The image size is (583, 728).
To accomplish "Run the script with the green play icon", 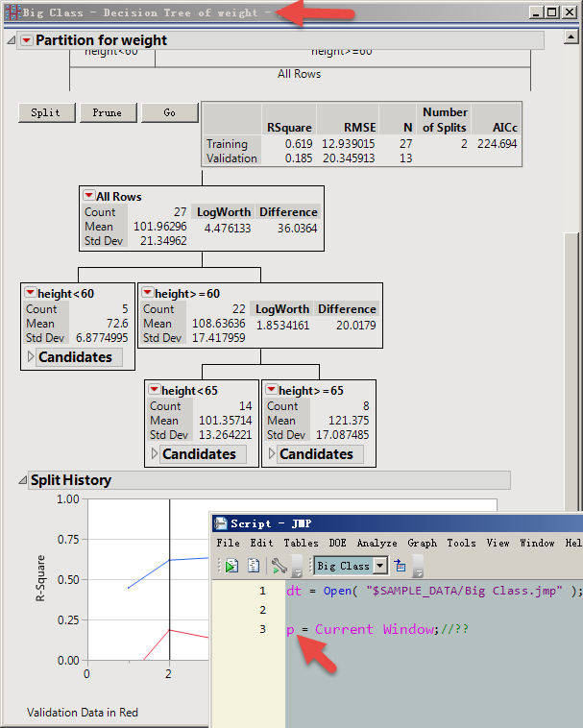I will click(231, 566).
